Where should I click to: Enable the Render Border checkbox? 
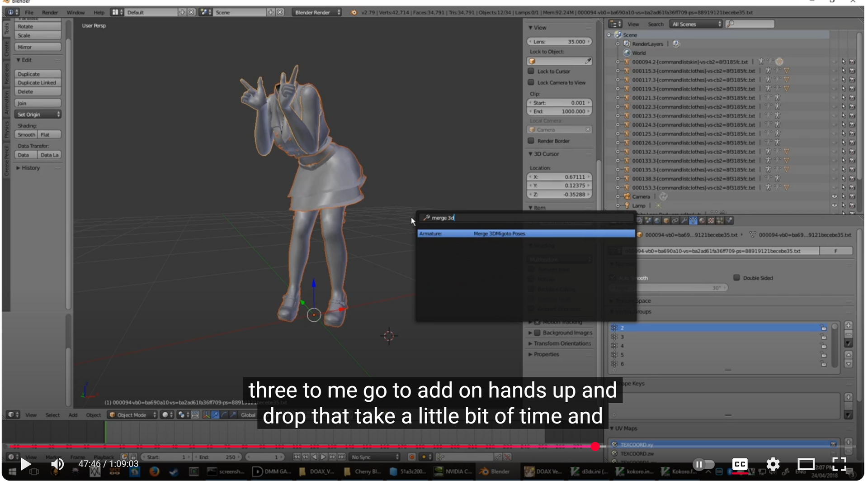531,141
